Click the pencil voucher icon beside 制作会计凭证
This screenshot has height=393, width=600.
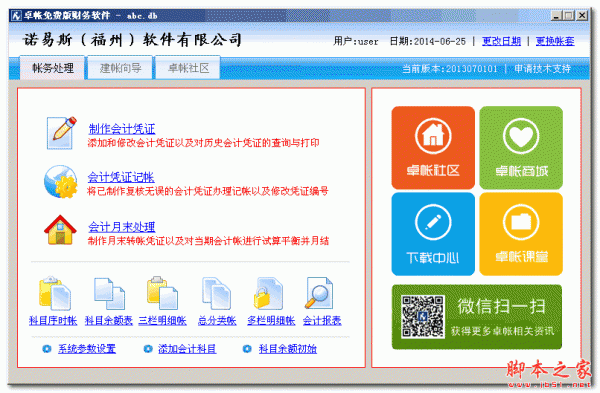pos(61,133)
